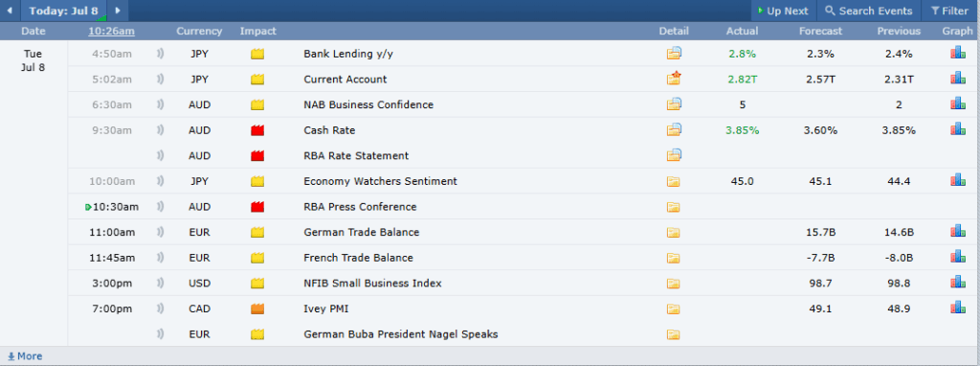
Task: Open detail folder for Bank Lending y/y
Action: coord(673,54)
